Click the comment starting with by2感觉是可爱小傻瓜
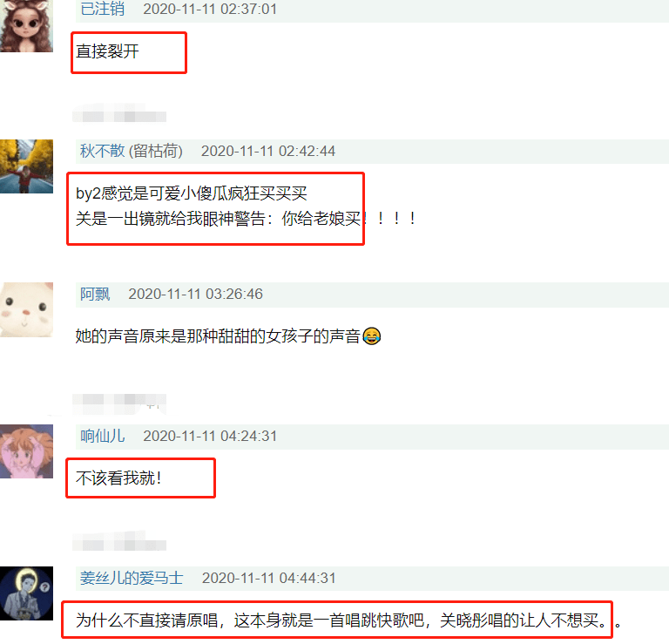669x644 pixels. coord(246,206)
